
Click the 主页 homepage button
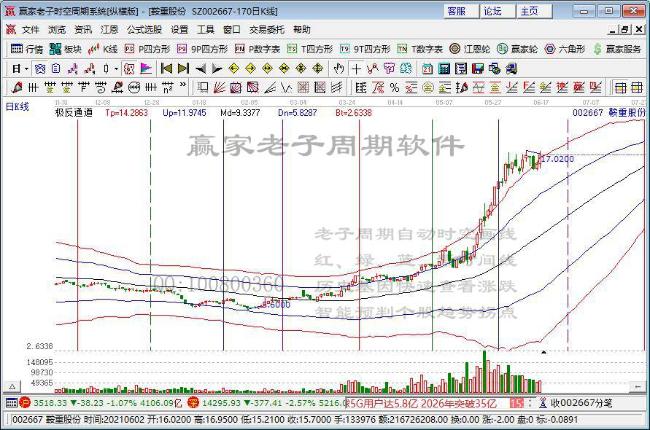tap(534, 11)
